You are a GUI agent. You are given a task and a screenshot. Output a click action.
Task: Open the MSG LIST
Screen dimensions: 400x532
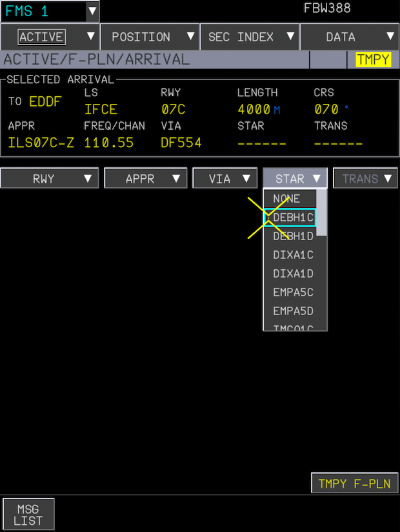[29, 515]
